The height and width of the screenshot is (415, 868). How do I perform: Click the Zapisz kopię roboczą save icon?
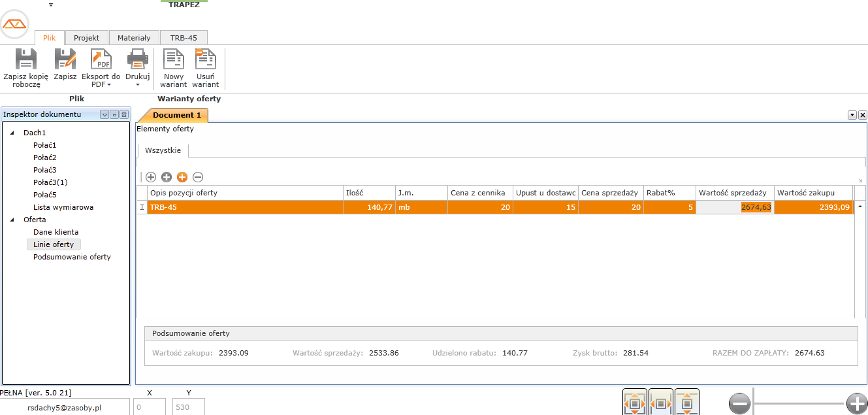(25, 59)
